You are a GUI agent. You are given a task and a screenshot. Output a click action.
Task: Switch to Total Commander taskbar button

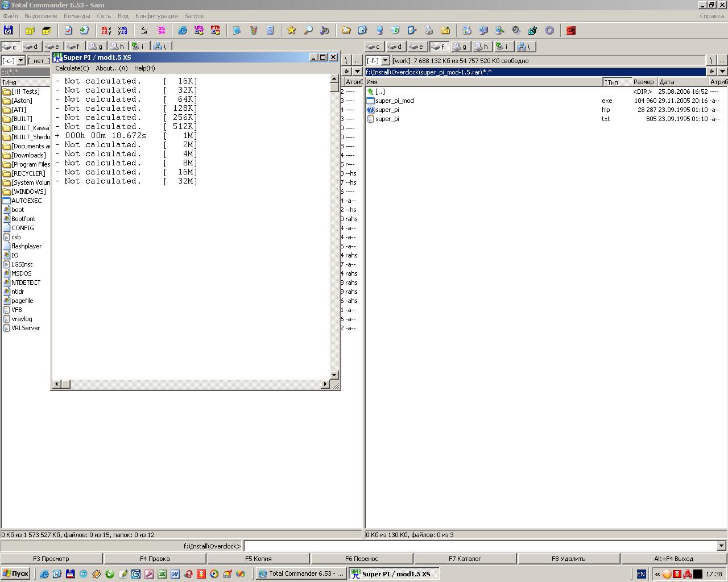pos(301,573)
